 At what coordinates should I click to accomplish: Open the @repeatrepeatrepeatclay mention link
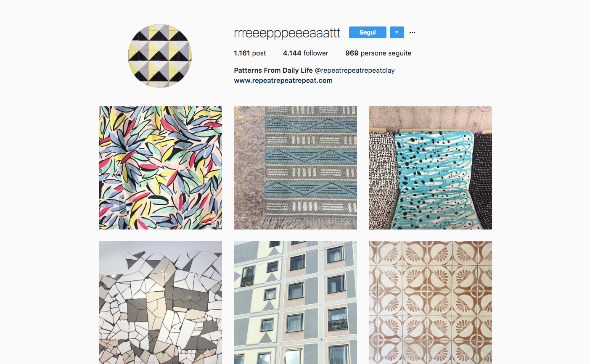[x=355, y=70]
